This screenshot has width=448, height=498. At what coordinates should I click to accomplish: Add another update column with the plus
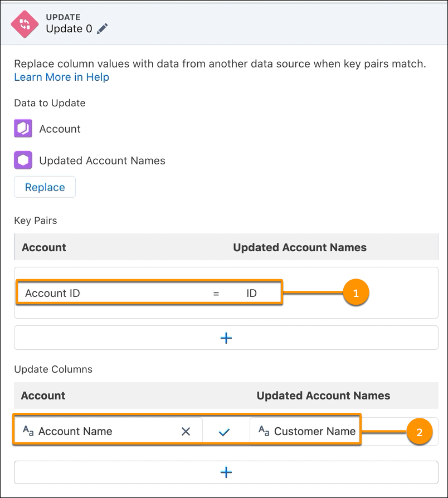226,472
